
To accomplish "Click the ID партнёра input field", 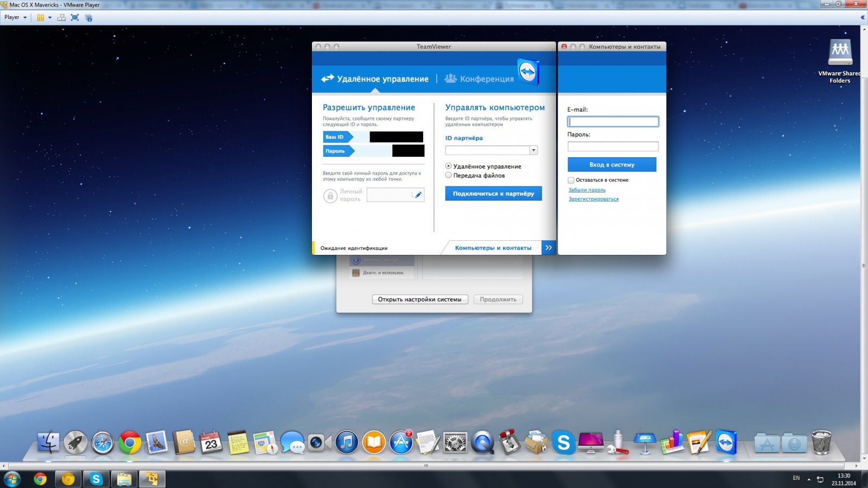I will pyautogui.click(x=488, y=150).
